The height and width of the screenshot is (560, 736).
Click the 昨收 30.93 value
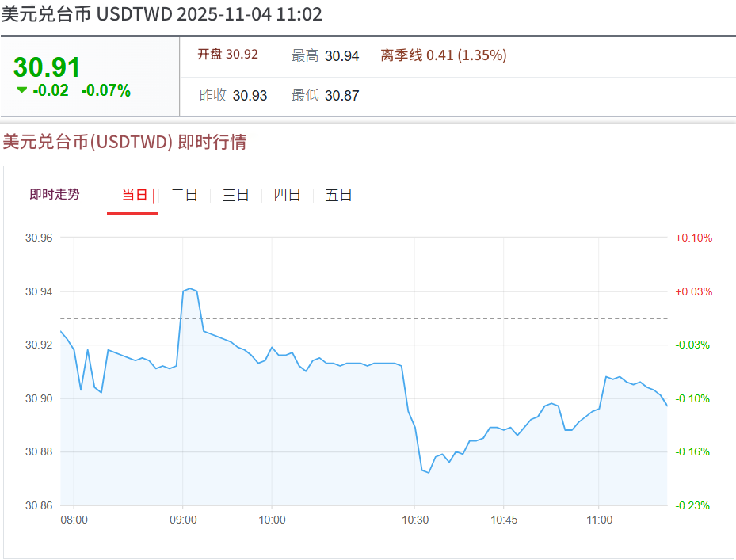[233, 96]
